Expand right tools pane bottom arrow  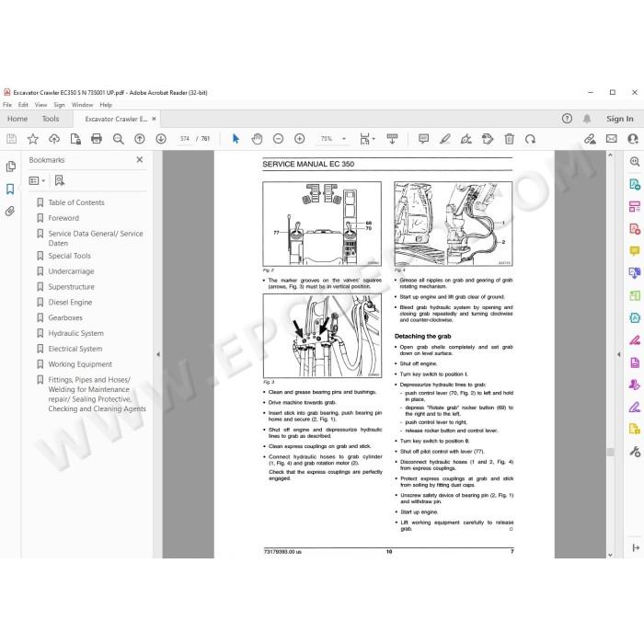[636, 547]
